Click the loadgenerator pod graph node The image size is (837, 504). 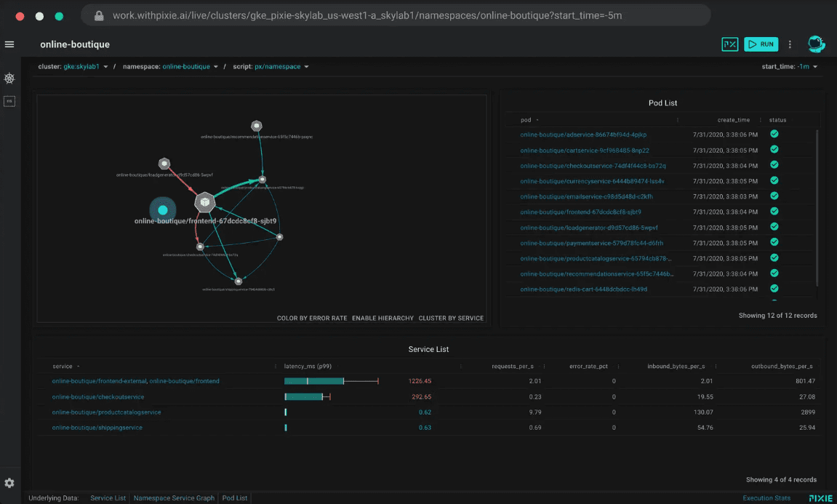pyautogui.click(x=164, y=164)
